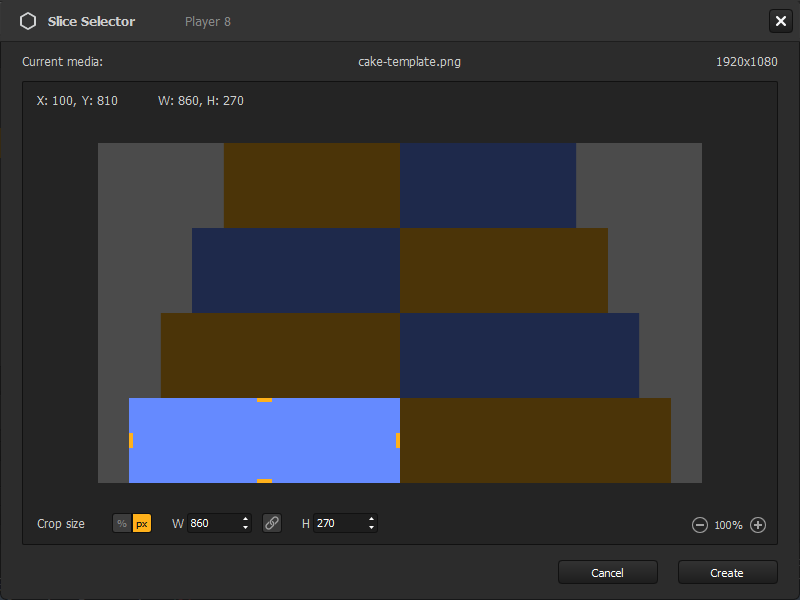Select the px unit toggle

click(x=141, y=523)
